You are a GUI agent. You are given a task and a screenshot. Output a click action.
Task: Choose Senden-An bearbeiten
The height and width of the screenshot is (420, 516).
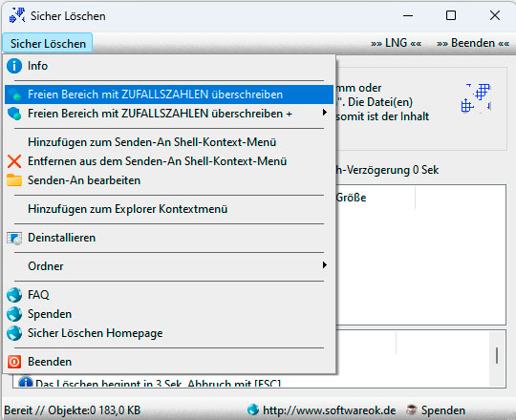pyautogui.click(x=169, y=180)
